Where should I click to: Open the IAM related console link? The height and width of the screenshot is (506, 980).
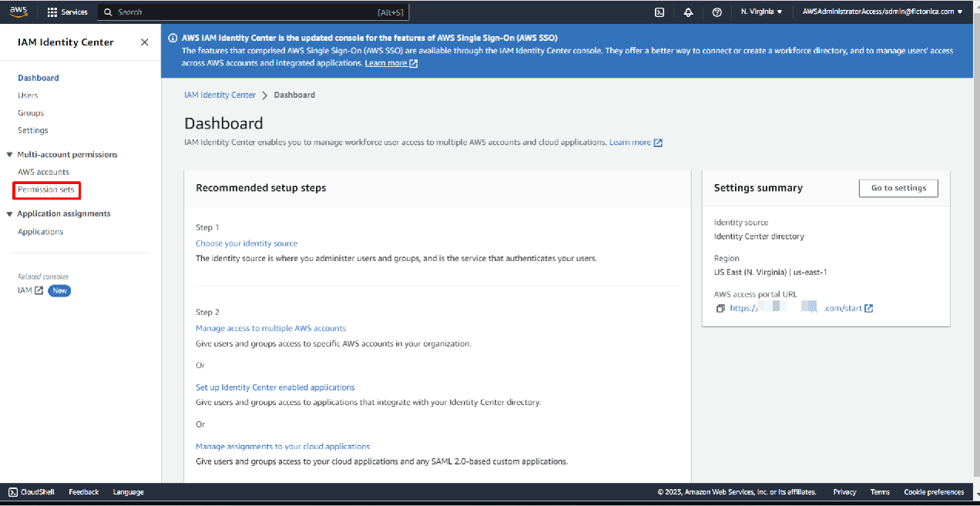30,290
